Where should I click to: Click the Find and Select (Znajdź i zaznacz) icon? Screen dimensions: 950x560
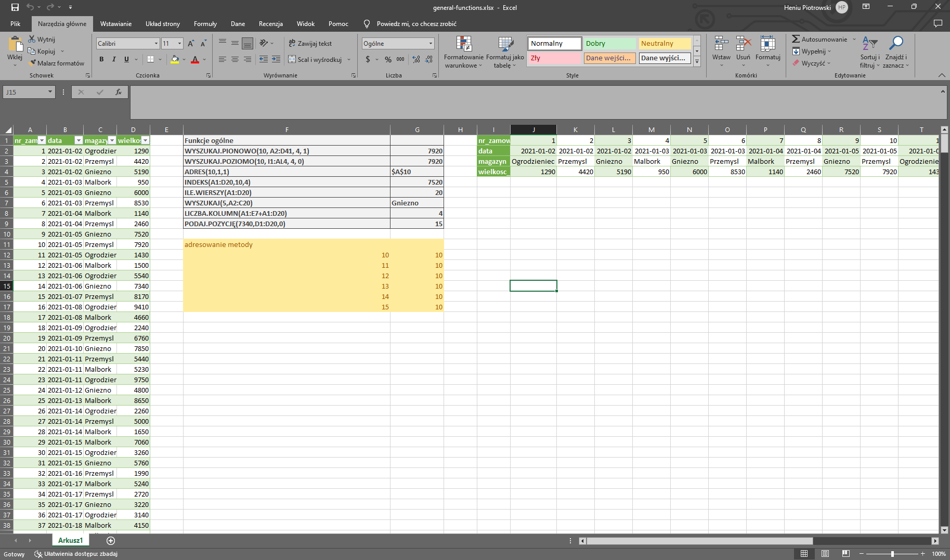coord(895,52)
